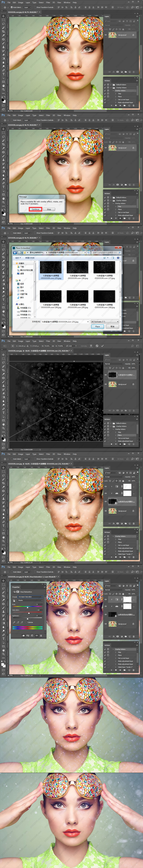The height and width of the screenshot is (868, 143).
Task: Delete the adjustment via Properties panel trash icon
Action: coord(41,636)
